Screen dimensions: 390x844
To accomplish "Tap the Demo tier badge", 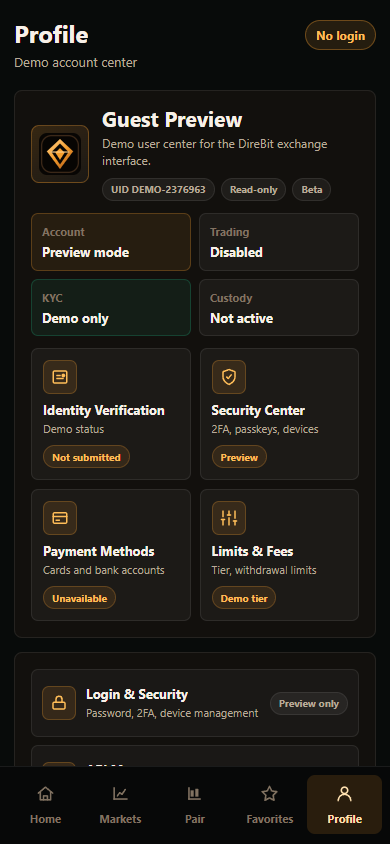I will pos(244,598).
